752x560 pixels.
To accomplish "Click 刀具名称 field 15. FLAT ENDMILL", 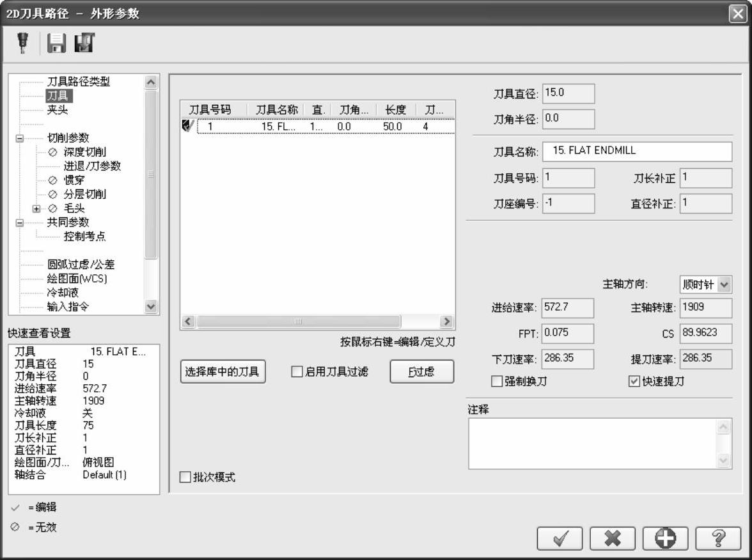I will tap(638, 152).
